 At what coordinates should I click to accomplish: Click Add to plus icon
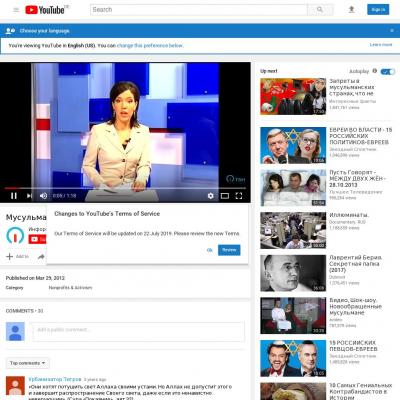click(x=10, y=256)
